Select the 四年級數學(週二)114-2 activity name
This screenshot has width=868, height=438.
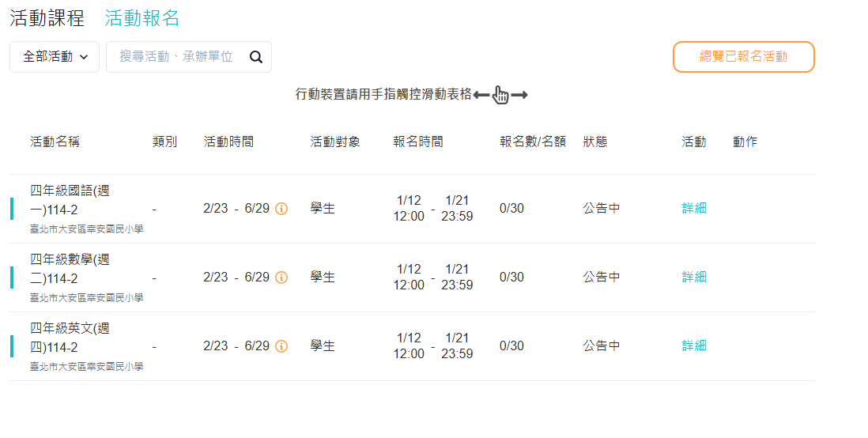tap(70, 269)
